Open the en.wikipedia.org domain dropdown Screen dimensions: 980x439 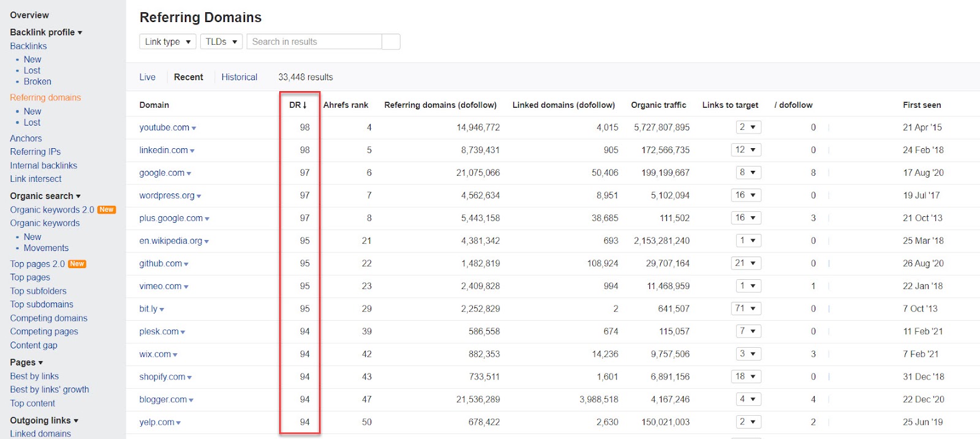206,241
